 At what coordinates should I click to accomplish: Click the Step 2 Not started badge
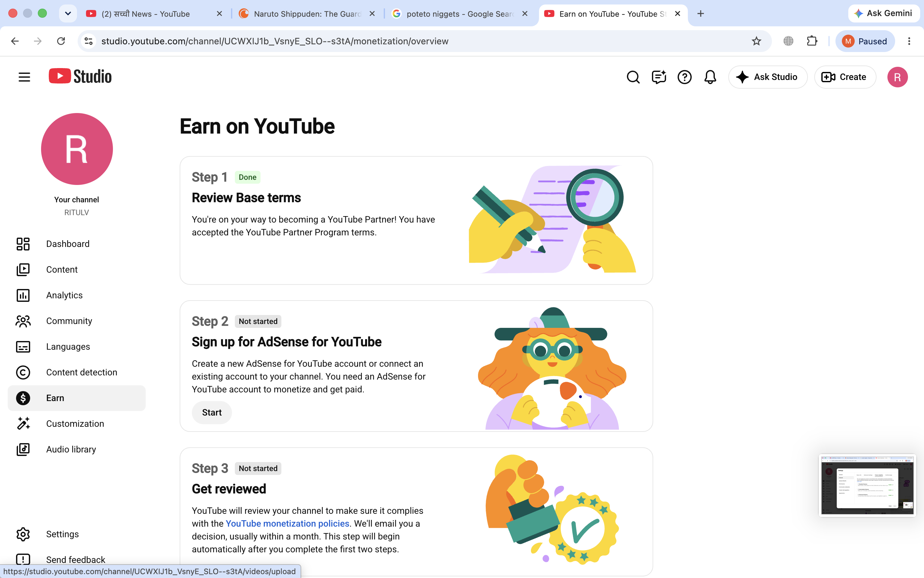258,321
